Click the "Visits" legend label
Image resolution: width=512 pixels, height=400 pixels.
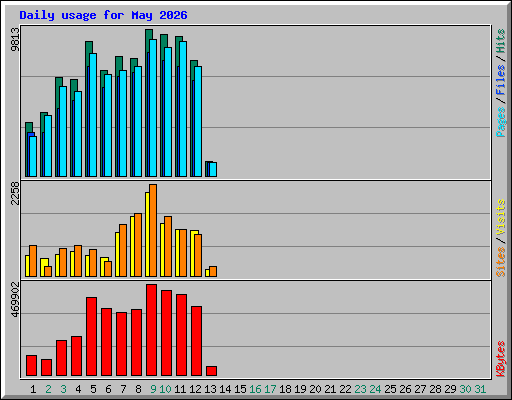coord(500,217)
